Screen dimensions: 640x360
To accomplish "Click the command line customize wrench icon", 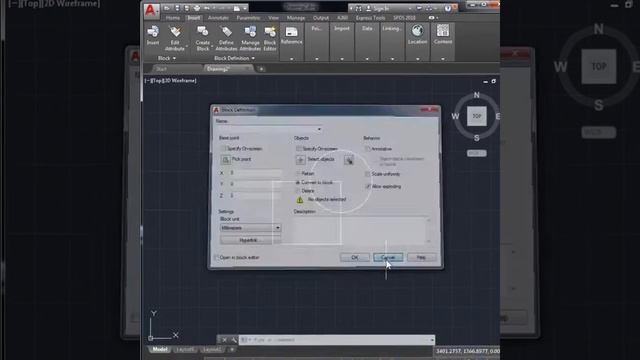I will 233,340.
